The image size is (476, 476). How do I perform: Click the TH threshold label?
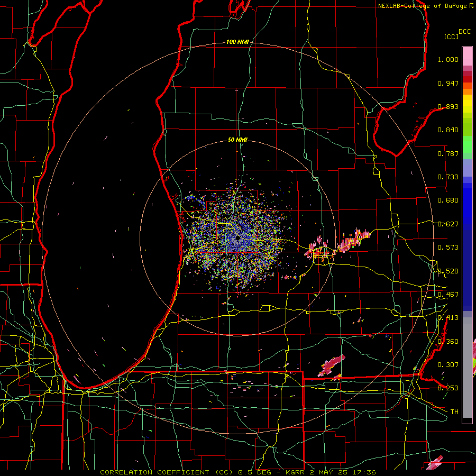point(454,412)
